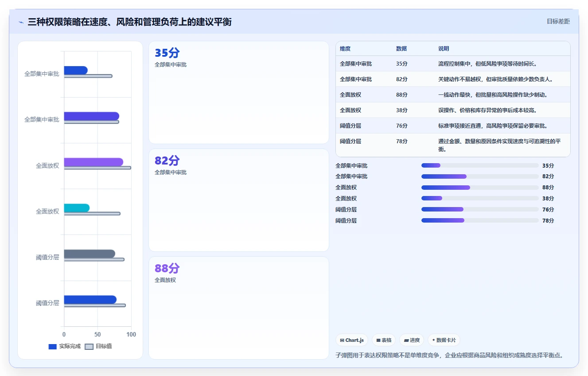Image resolution: width=588 pixels, height=376 pixels.
Task: Select the 数据 column header
Action: coord(401,49)
